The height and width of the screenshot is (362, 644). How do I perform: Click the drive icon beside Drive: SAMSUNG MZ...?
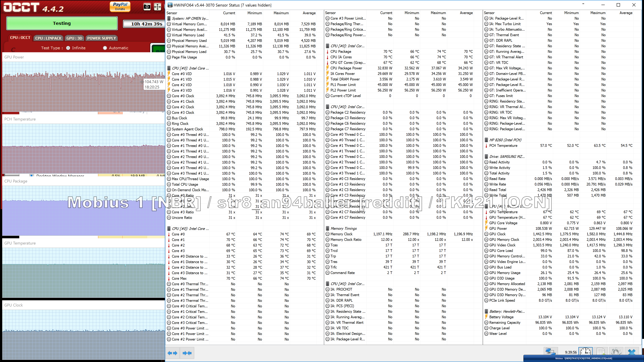(486, 157)
